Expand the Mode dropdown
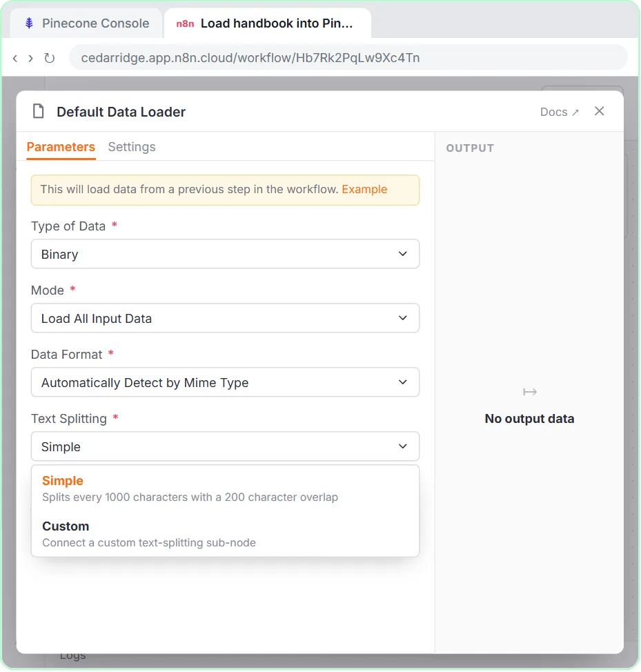 225,318
